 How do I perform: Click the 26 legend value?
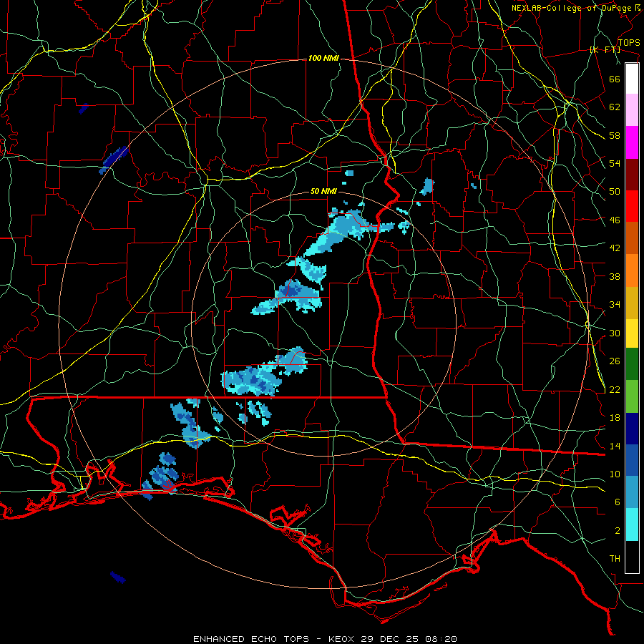(x=615, y=361)
